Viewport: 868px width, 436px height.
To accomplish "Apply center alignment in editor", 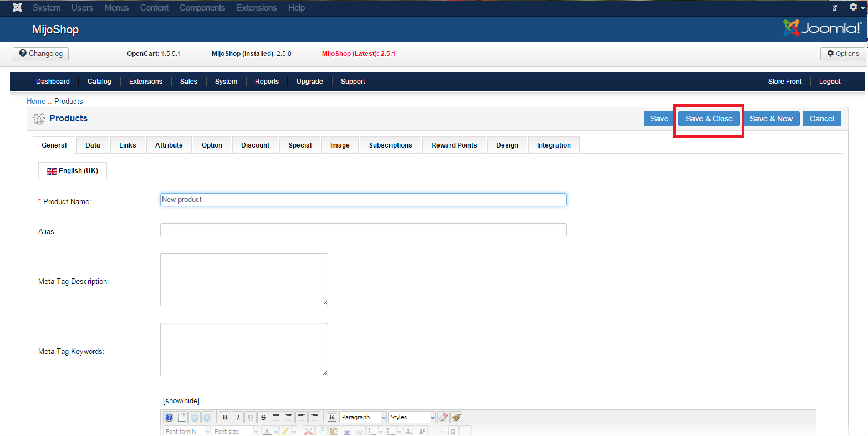I will pyautogui.click(x=289, y=417).
